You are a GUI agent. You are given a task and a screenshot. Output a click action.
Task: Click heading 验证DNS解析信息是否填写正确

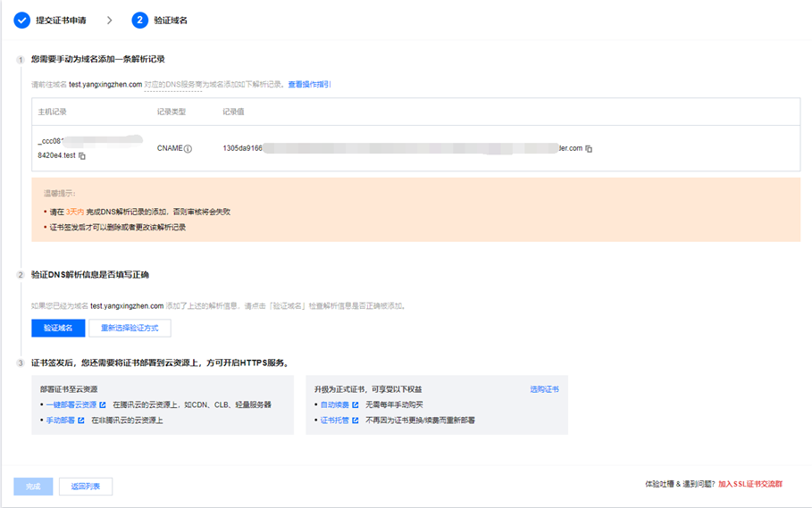click(90, 275)
